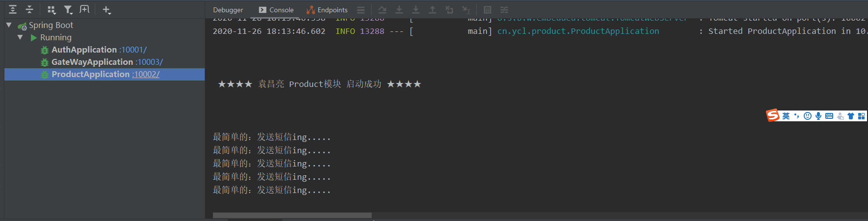Click the GateWayApplication debug bug icon
This screenshot has width=868, height=221.
click(45, 62)
